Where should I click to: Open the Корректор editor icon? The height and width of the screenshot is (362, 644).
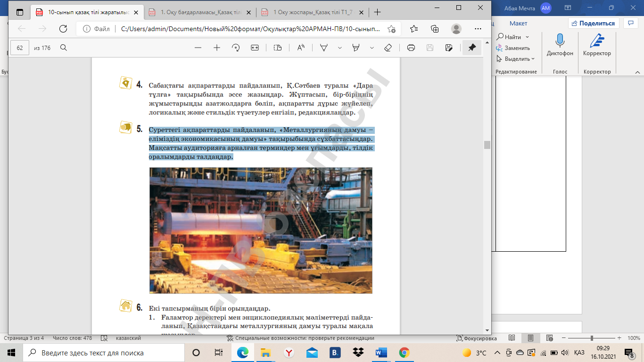[597, 41]
